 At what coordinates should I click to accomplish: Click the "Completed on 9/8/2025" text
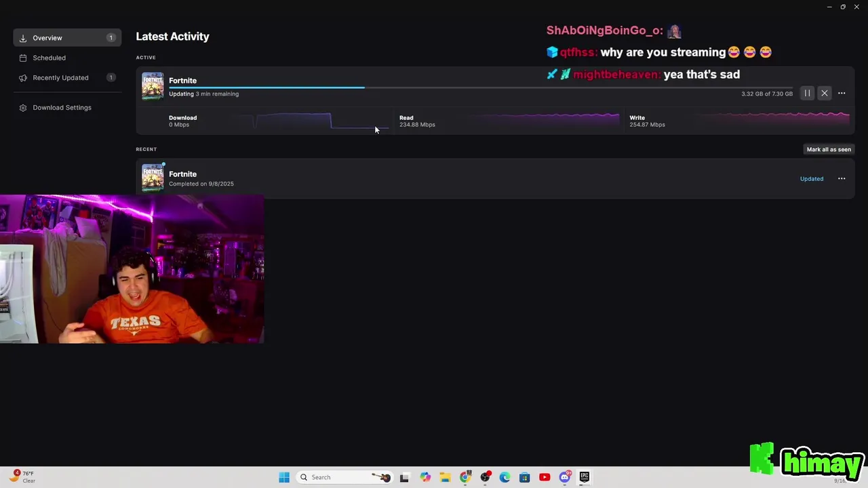(x=201, y=184)
